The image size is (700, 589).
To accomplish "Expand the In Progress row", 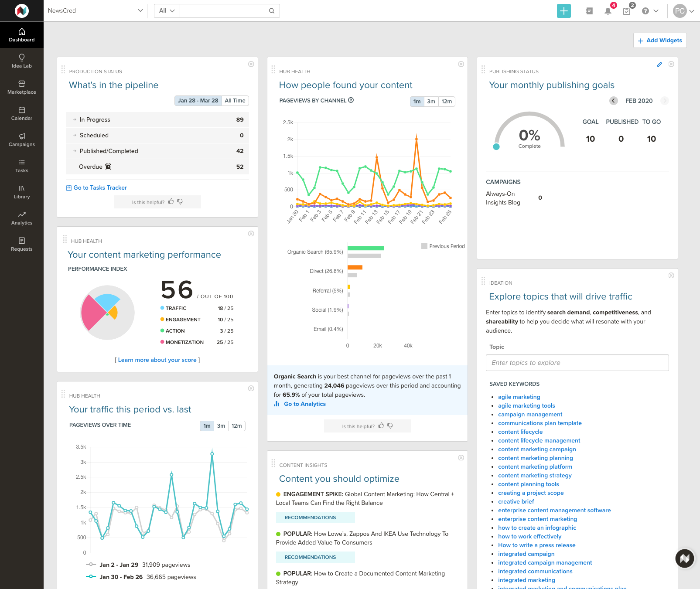I will tap(157, 119).
